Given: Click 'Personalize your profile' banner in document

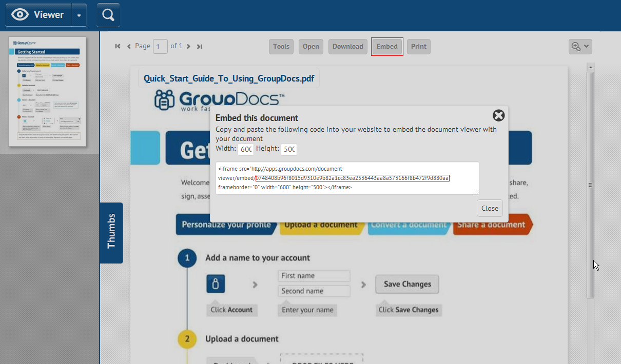Looking at the screenshot, I should coord(226,225).
